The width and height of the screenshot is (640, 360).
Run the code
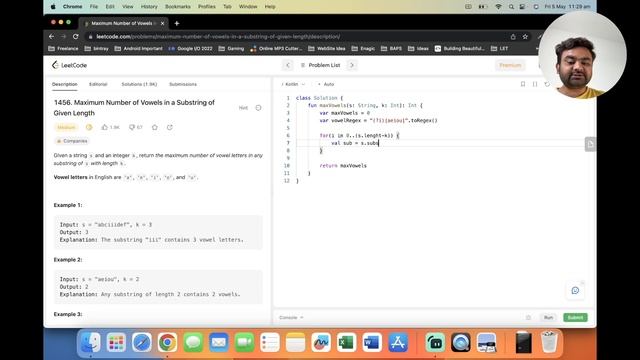(548, 317)
